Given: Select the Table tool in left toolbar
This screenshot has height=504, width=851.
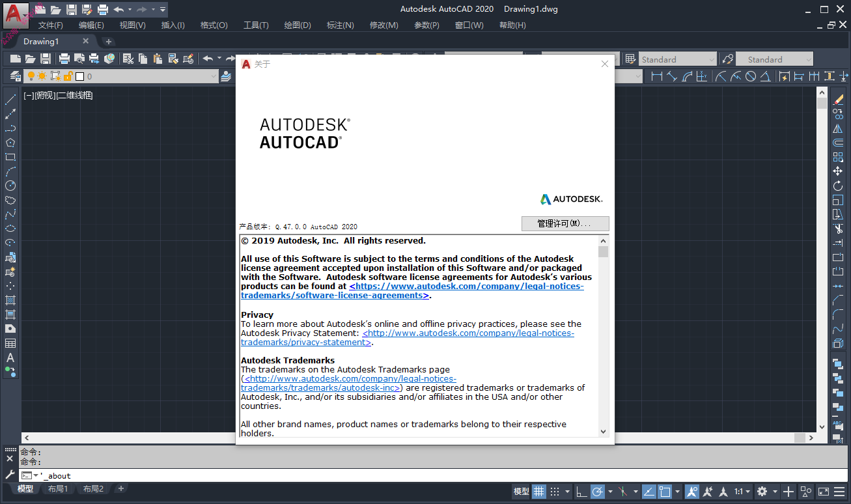Looking at the screenshot, I should (x=10, y=343).
